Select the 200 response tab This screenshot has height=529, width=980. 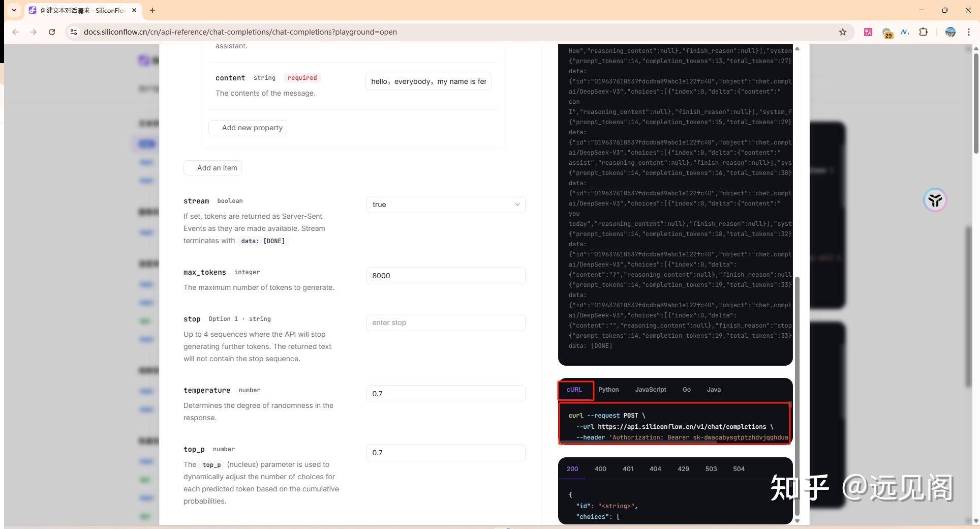[572, 469]
